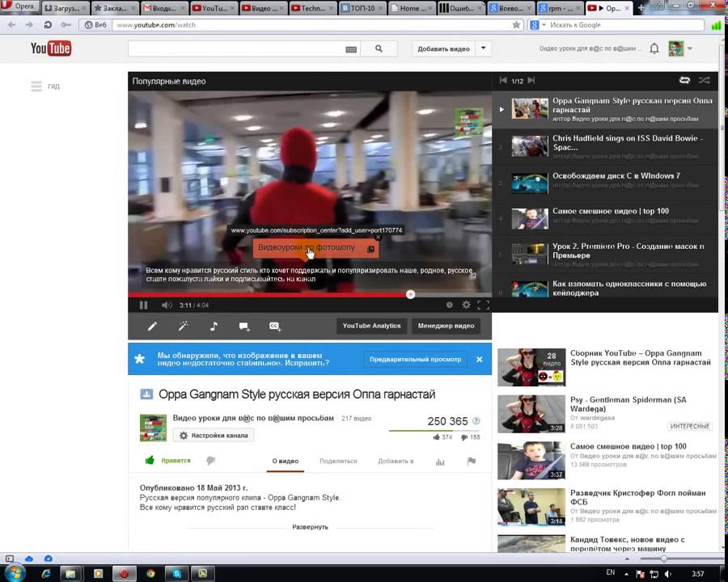Click Add video button

443,48
